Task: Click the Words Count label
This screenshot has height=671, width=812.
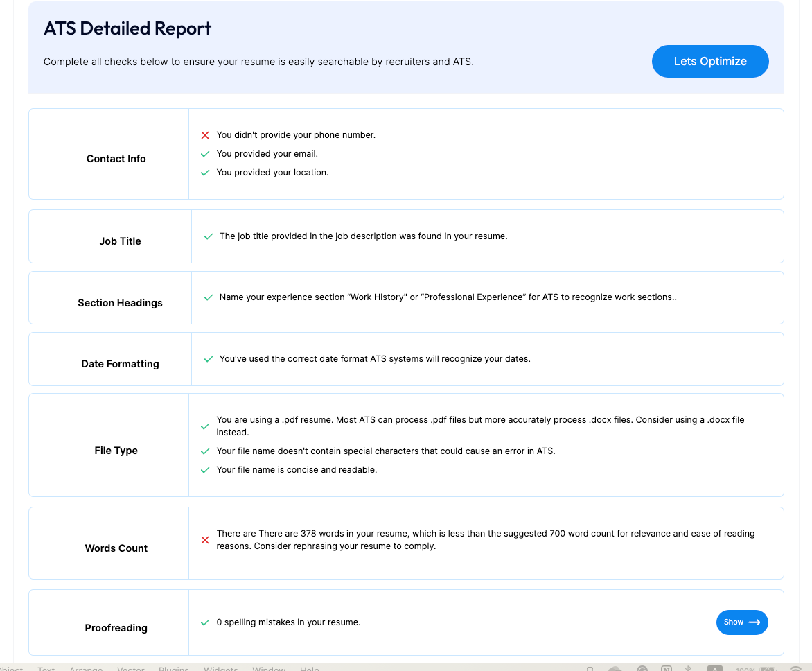Action: click(x=116, y=548)
